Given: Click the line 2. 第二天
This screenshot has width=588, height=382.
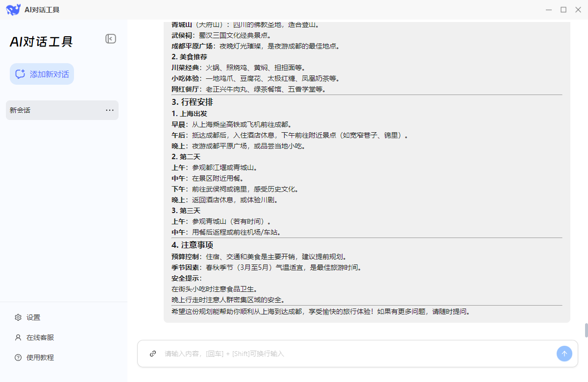Looking at the screenshot, I should 186,157.
